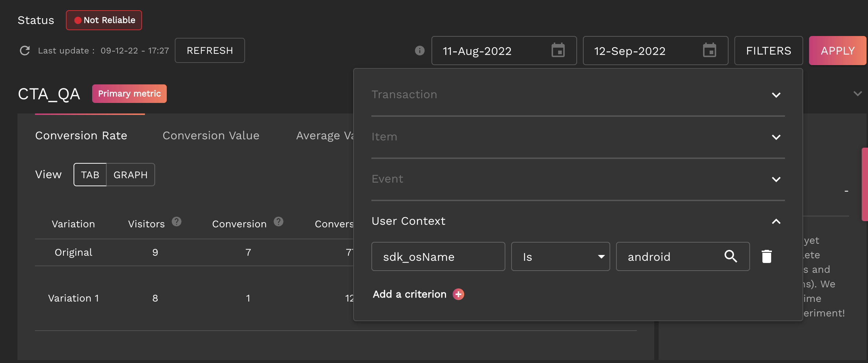
Task: Click the Original conversion value 7
Action: [x=248, y=252]
